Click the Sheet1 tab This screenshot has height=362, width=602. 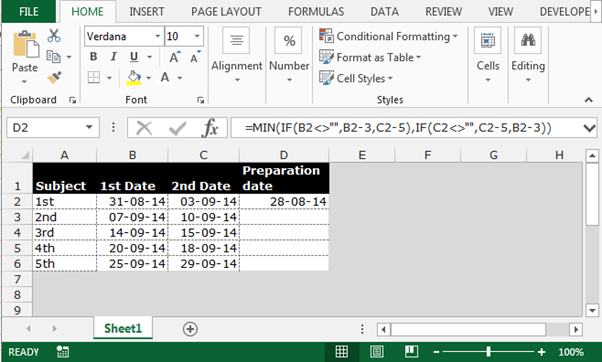click(123, 329)
